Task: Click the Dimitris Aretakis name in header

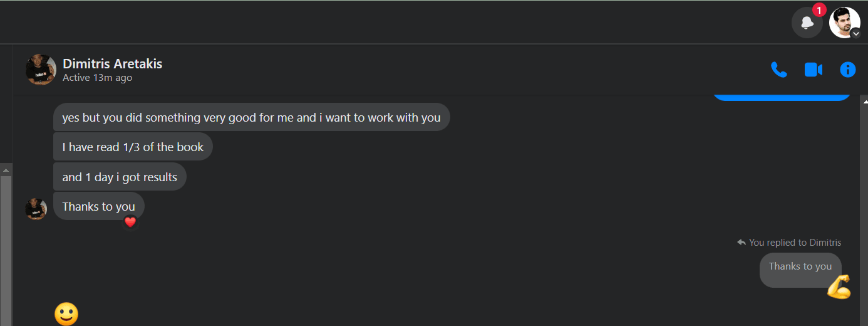Action: (x=112, y=63)
